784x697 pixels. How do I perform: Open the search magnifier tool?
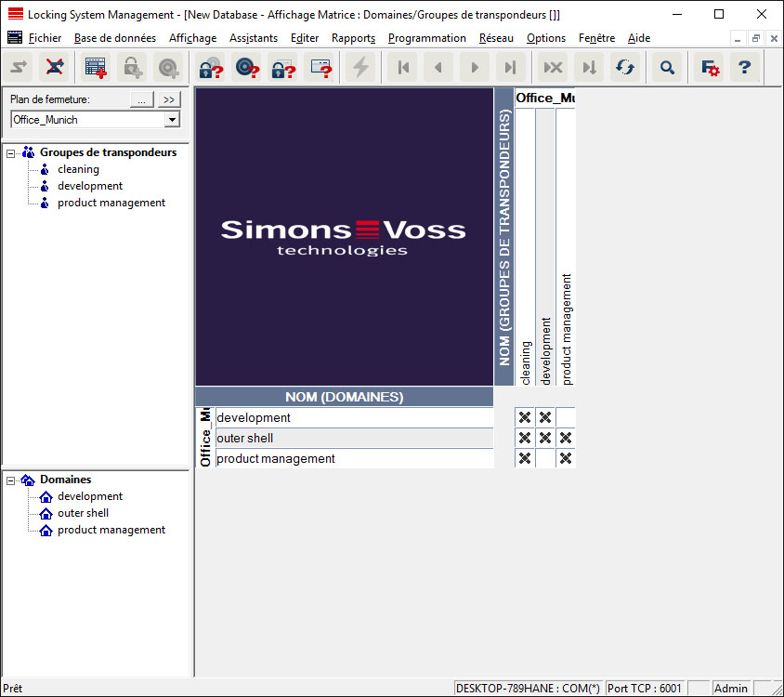coord(666,67)
